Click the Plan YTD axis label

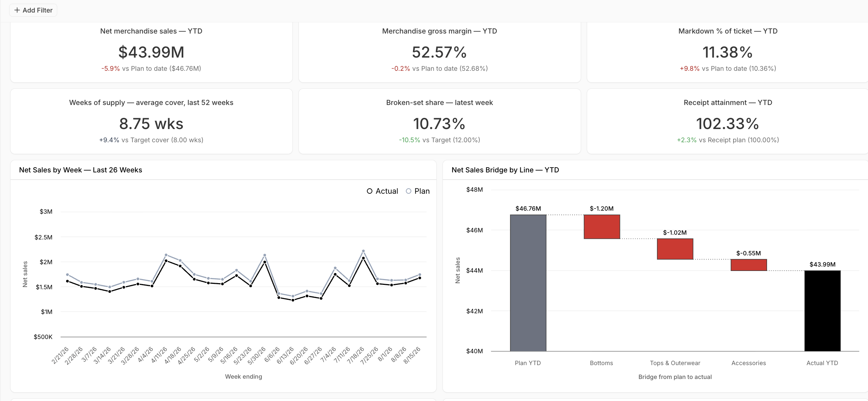(x=528, y=363)
